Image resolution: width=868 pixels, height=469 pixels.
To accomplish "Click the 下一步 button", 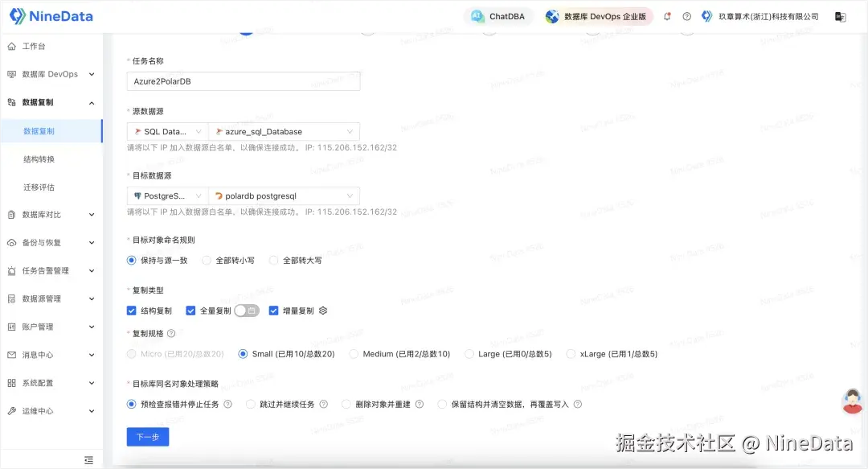I will 147,435.
